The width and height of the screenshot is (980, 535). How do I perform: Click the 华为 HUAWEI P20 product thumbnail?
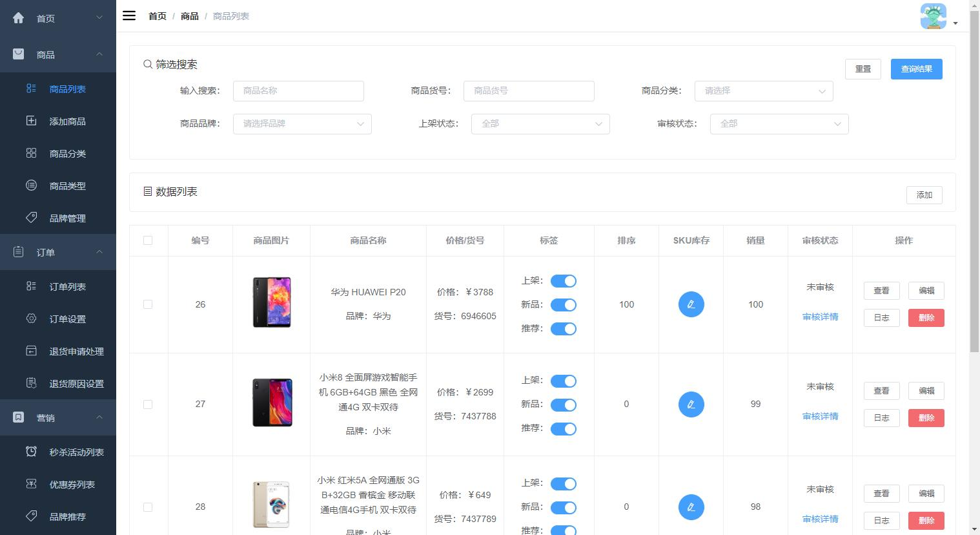272,302
